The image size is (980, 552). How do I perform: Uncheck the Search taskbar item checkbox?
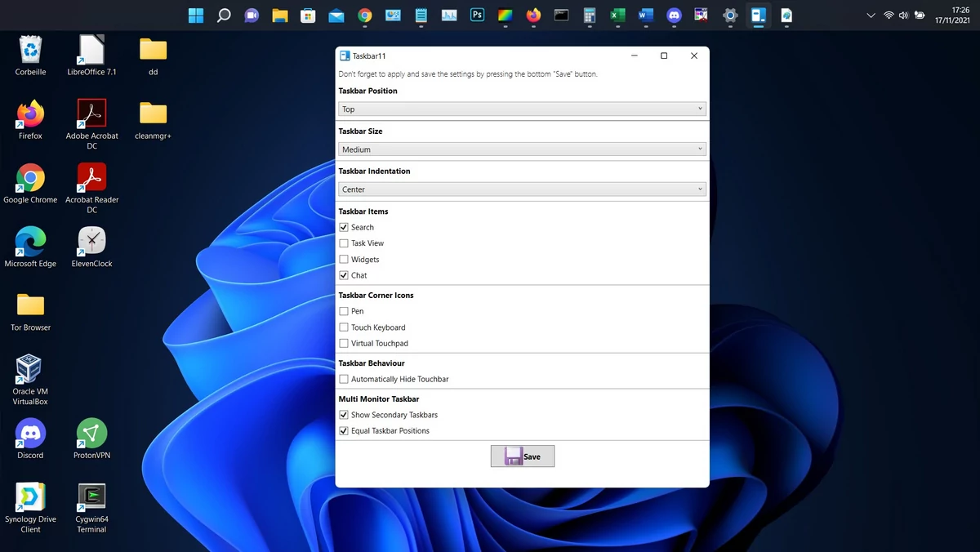point(344,227)
